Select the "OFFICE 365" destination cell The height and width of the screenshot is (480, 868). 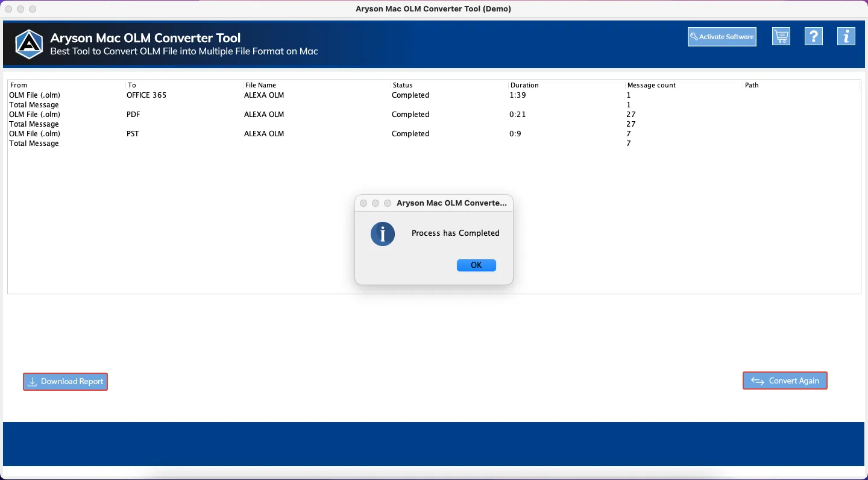tap(146, 95)
